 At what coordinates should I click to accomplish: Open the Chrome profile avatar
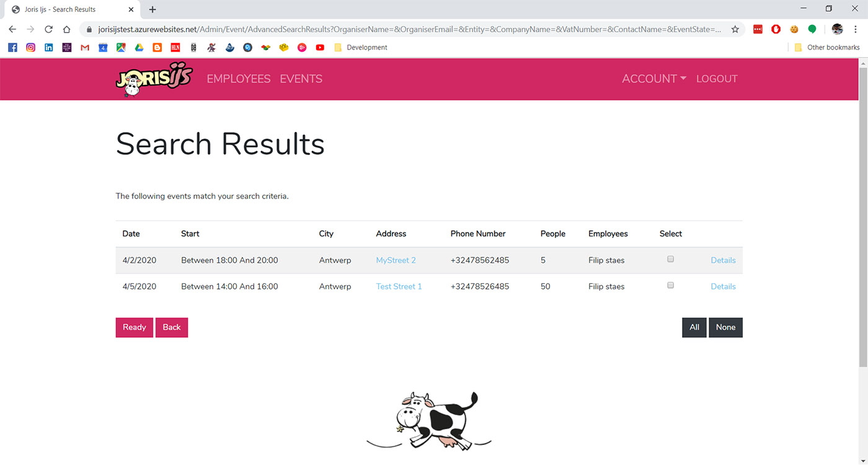838,29
